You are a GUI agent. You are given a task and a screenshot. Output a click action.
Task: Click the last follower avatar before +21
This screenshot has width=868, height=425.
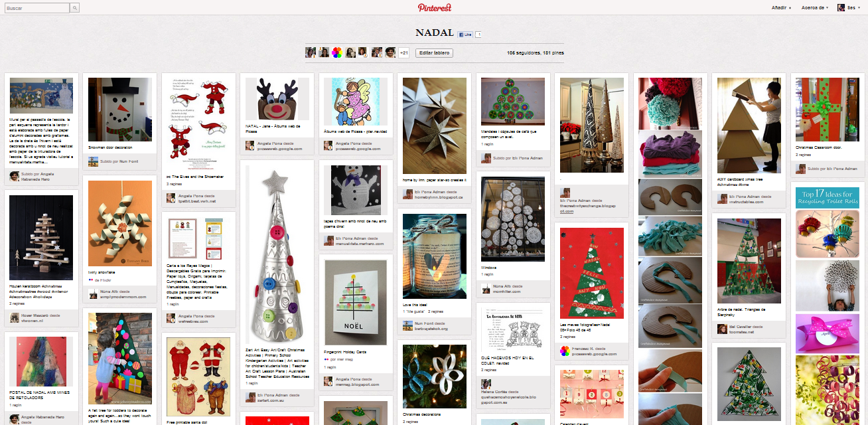[x=390, y=52]
